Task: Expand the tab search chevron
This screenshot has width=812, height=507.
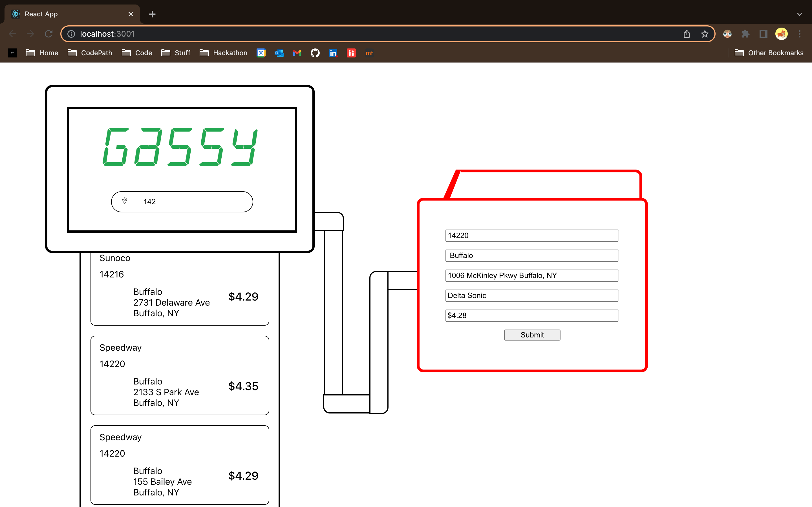Action: coord(799,14)
